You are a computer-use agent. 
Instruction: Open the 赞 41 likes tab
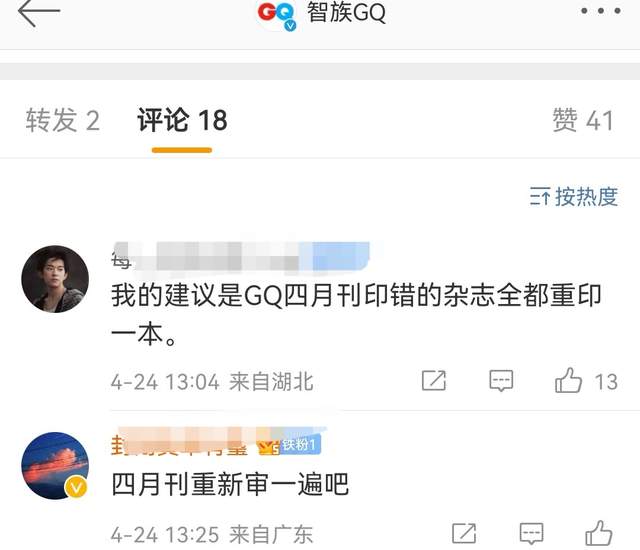[583, 120]
